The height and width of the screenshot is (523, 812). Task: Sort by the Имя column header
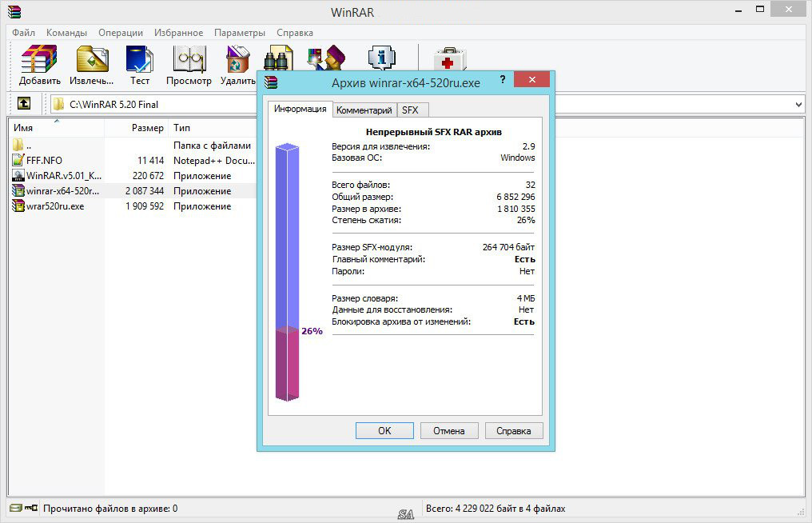pyautogui.click(x=56, y=127)
